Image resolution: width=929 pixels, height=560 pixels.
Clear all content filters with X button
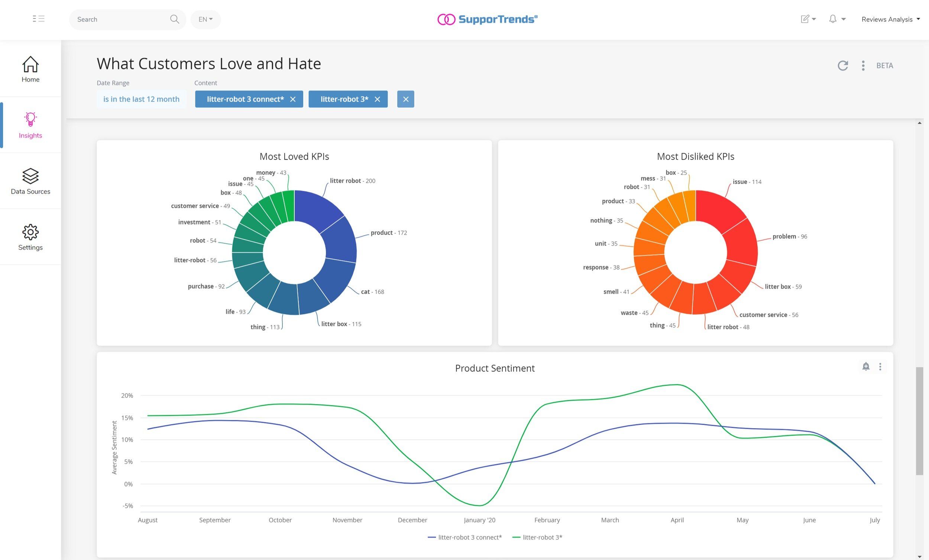pos(406,99)
